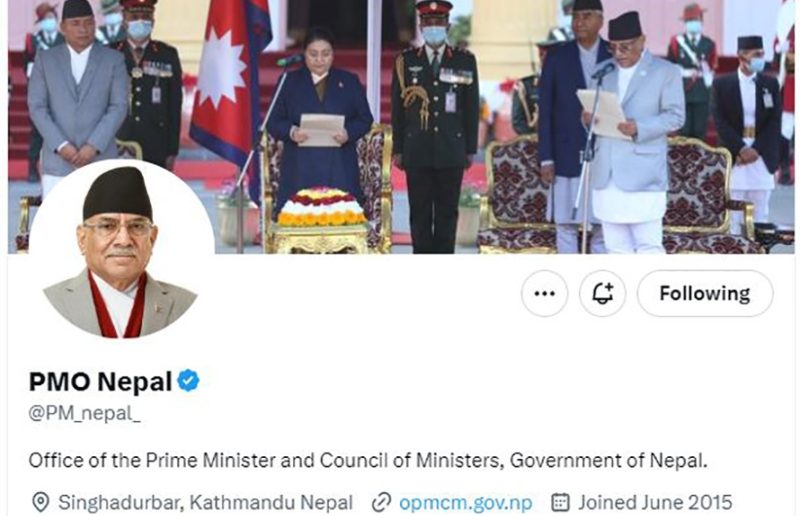Visit the opmcm.gov.np link

click(x=465, y=503)
